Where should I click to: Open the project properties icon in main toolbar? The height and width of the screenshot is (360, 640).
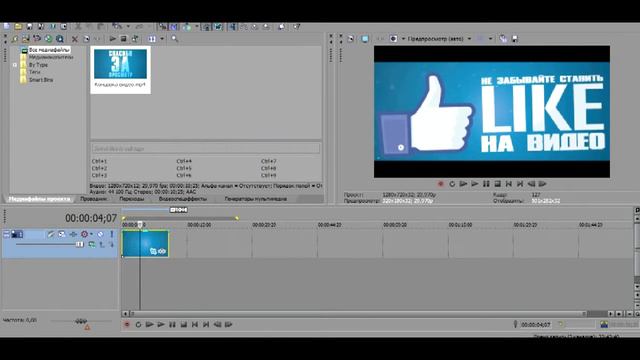pyautogui.click(x=64, y=27)
